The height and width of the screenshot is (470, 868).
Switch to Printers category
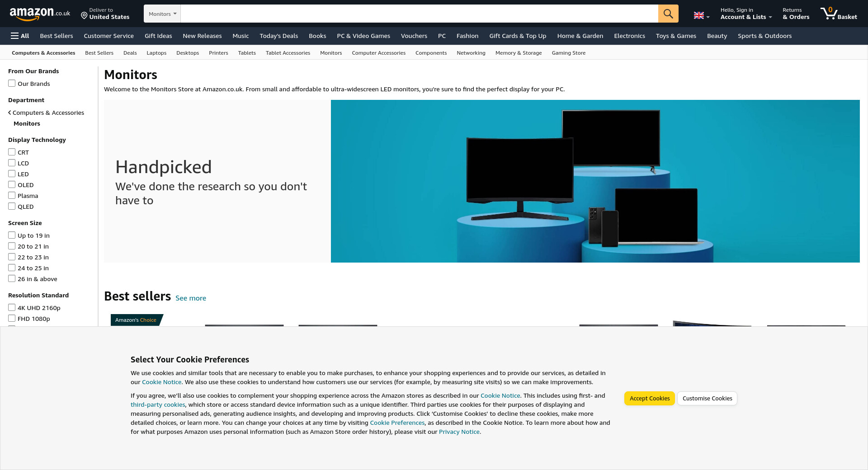click(x=218, y=53)
